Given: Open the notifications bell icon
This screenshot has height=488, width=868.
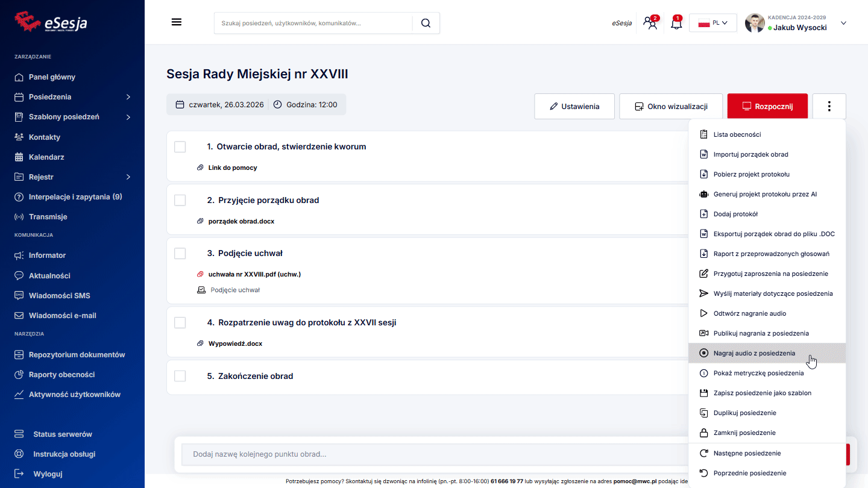Looking at the screenshot, I should (676, 23).
